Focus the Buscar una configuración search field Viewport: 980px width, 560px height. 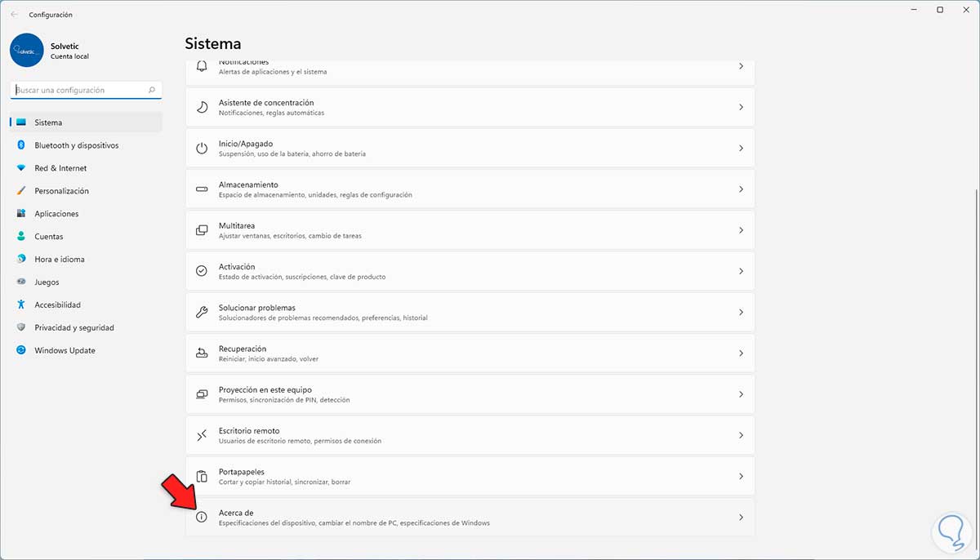[x=80, y=90]
